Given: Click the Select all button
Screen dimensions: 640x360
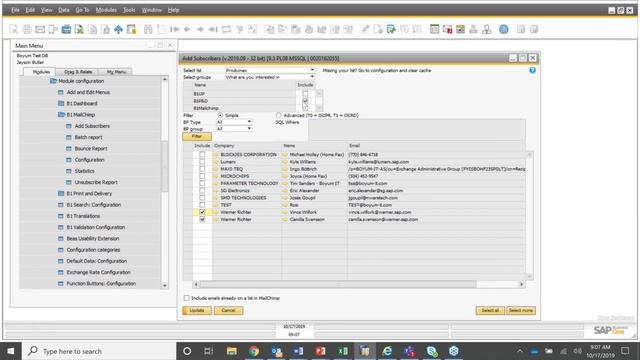Looking at the screenshot, I should click(490, 311).
